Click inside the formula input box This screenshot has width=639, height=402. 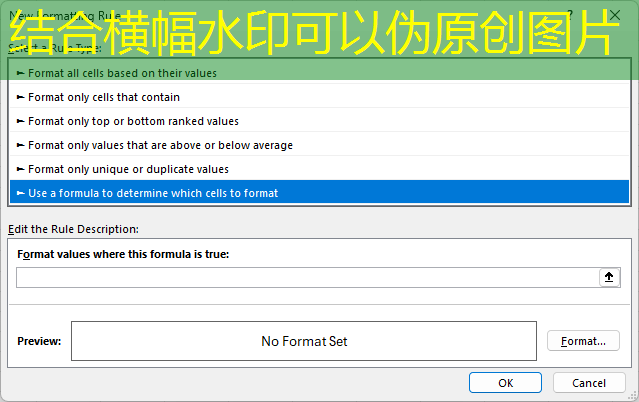pyautogui.click(x=306, y=277)
